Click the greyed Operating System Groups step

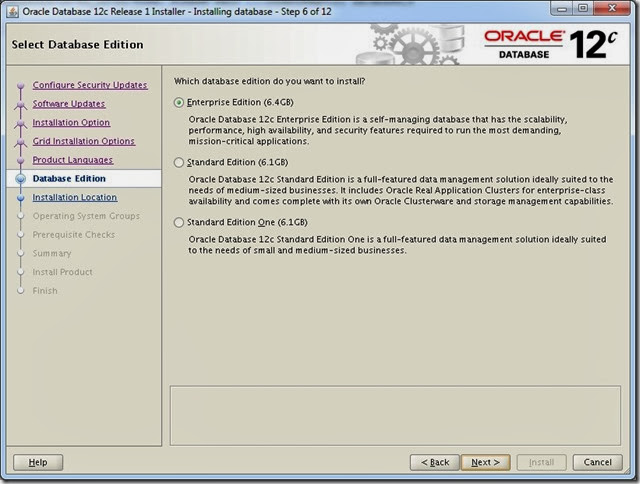pos(86,216)
